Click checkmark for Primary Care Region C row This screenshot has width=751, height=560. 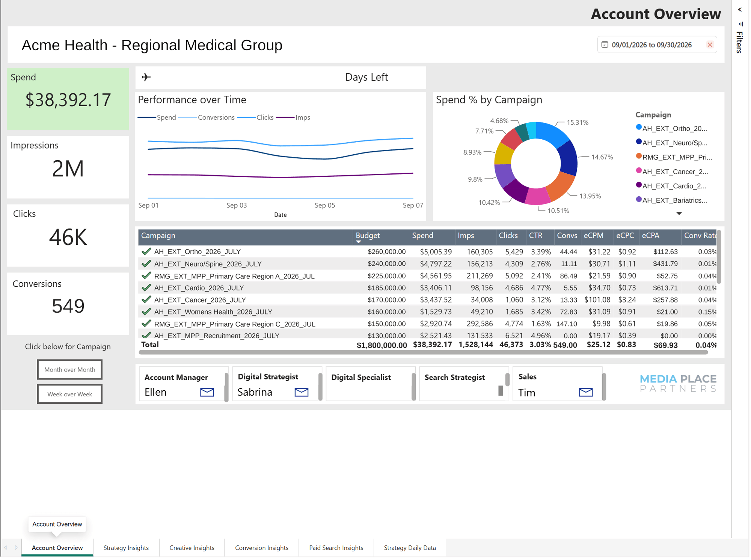coord(146,324)
